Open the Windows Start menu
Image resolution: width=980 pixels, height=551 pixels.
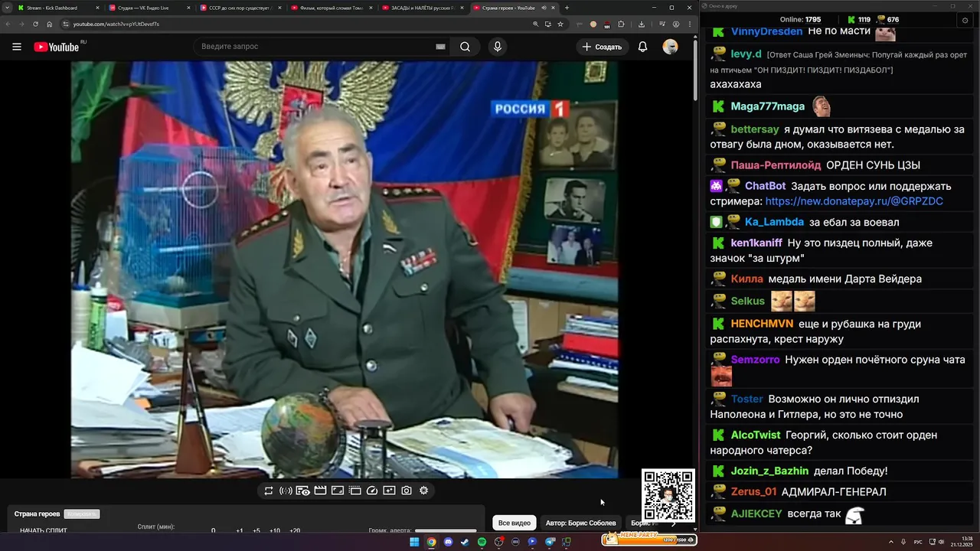(x=414, y=542)
